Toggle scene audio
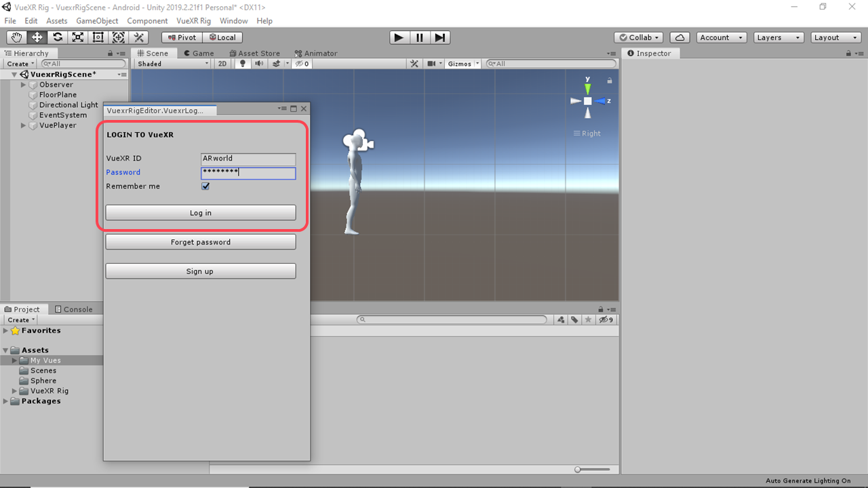Screen dimensions: 868x488 tap(259, 64)
